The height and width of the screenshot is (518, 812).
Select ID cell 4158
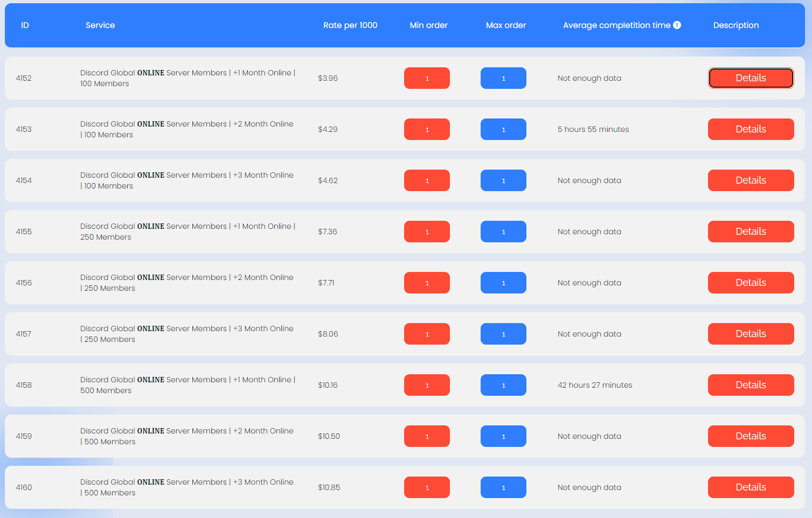coord(24,385)
